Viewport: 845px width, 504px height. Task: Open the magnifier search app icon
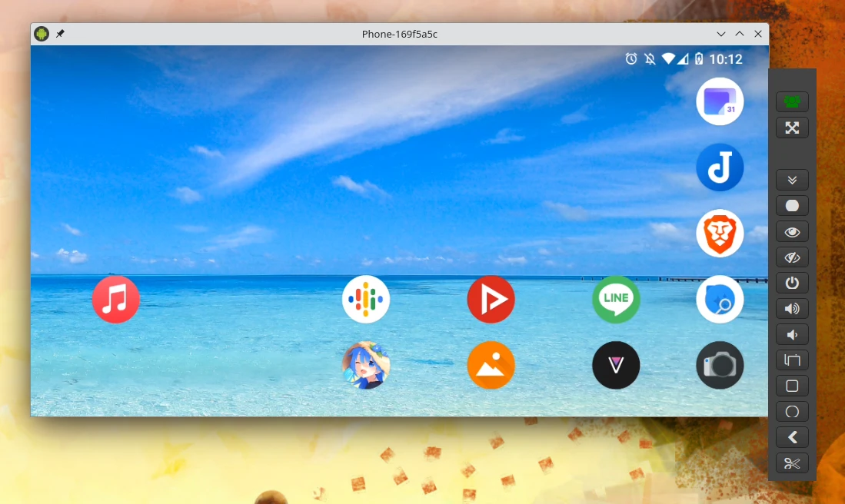tap(720, 300)
